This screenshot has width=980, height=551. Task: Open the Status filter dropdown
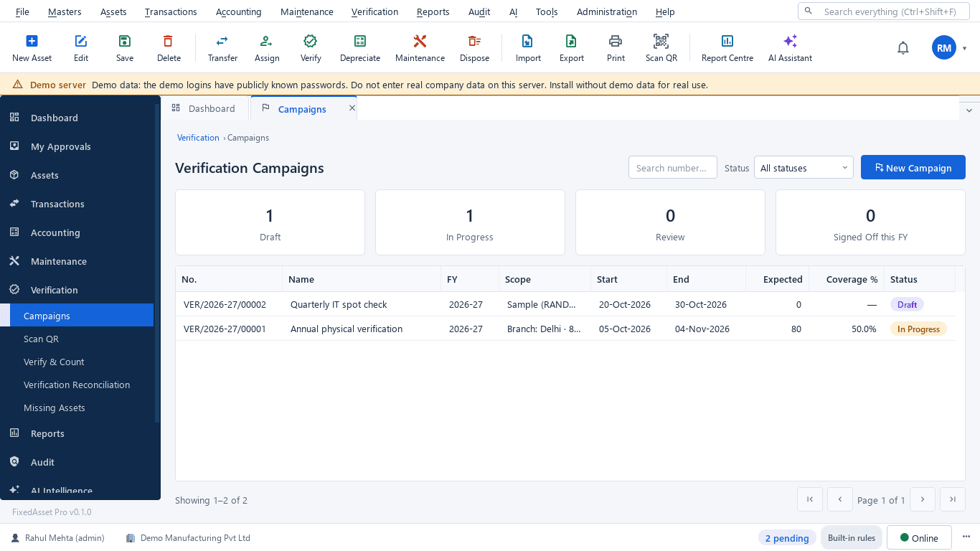804,168
